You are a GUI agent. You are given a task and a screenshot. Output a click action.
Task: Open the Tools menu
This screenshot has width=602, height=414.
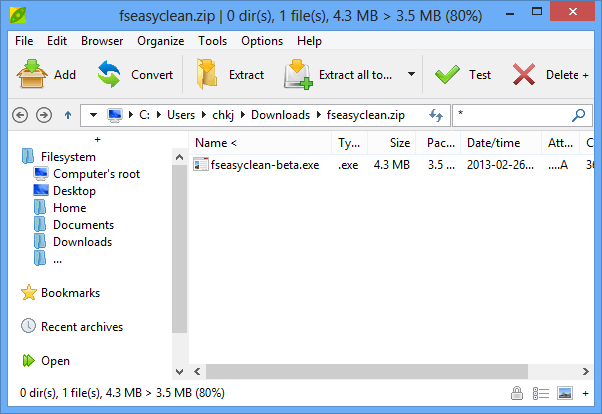pos(212,41)
